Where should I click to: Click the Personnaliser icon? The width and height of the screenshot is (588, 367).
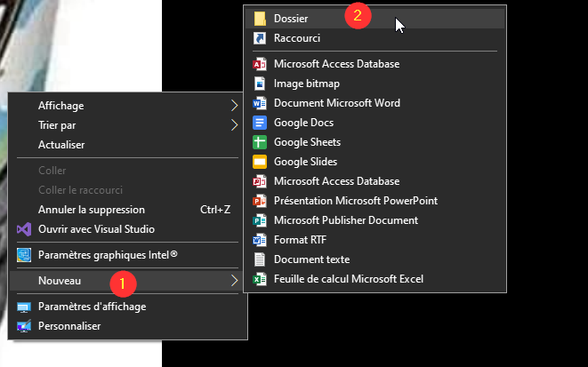24,326
